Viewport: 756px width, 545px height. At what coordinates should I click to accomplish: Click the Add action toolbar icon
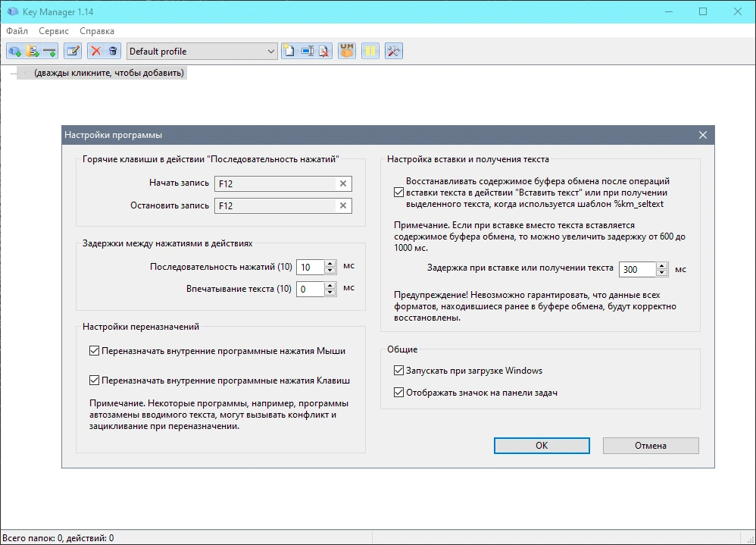tap(15, 51)
